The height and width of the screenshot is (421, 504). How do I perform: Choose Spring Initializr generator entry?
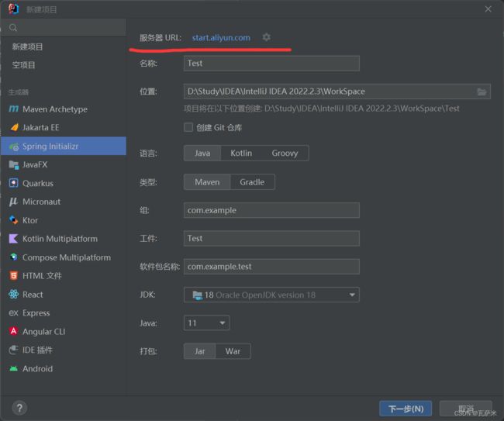tap(64, 147)
